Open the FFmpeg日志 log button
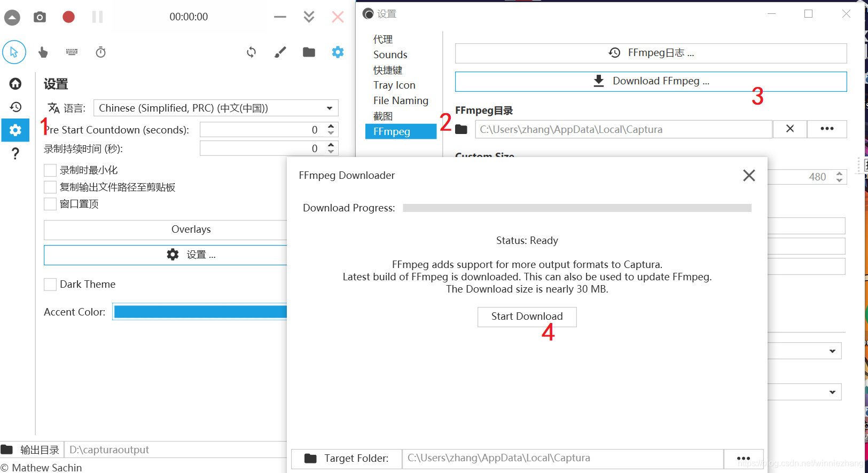 651,53
